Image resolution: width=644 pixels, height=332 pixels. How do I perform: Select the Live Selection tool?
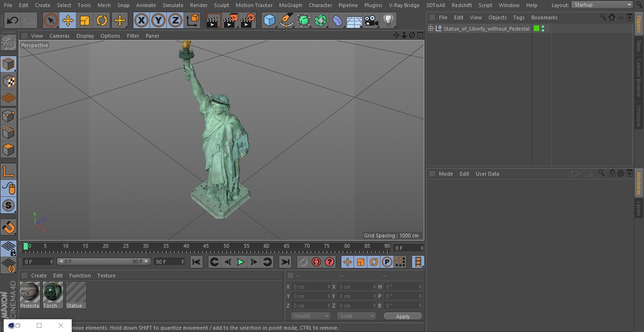(x=50, y=20)
